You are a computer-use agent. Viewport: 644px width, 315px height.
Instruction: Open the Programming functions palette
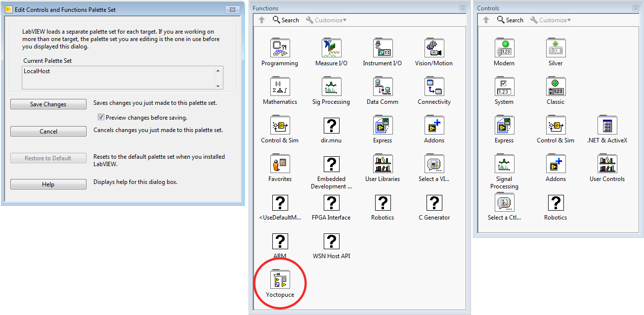click(280, 48)
